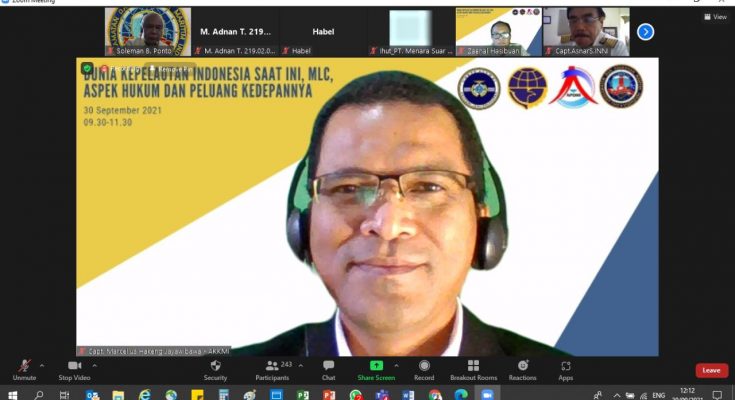Open Internet Explorer from the taskbar
This screenshot has height=400, width=735.
pos(144,395)
